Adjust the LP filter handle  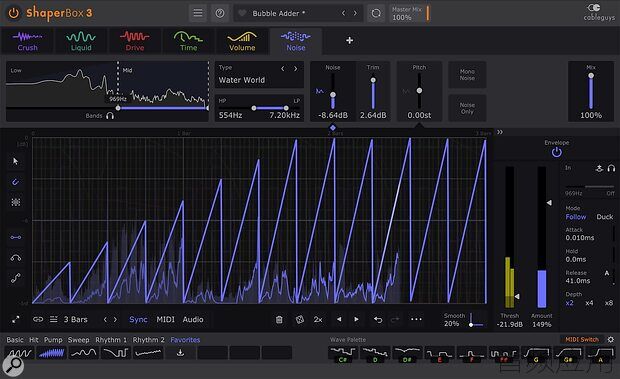[x=286, y=108]
